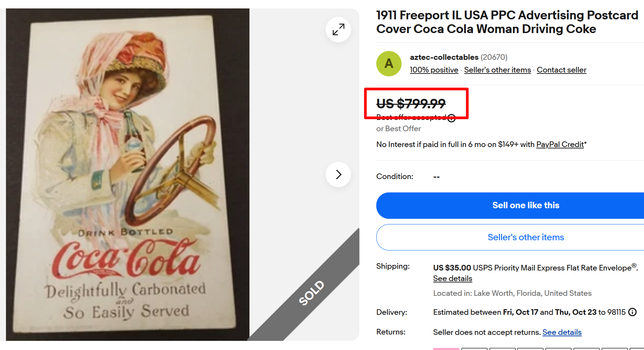Select the second outlined swatch at page bottom
The width and height of the screenshot is (644, 350).
pyautogui.click(x=474, y=349)
